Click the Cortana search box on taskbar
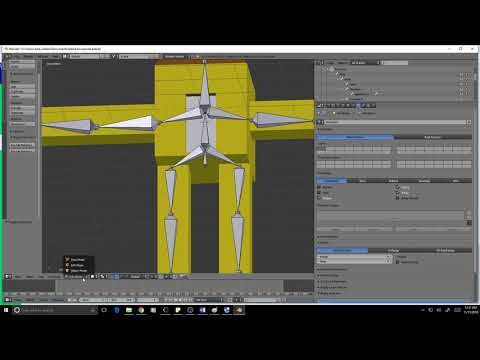 pos(55,310)
